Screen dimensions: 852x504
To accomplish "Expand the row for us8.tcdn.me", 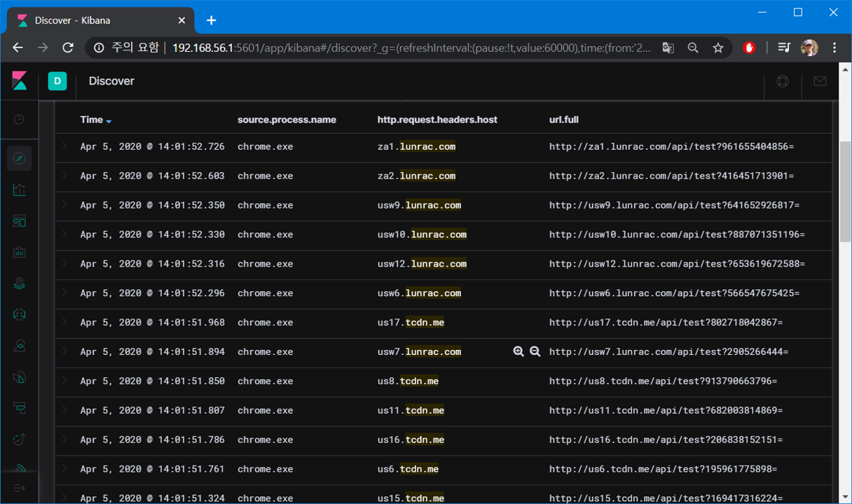I will (64, 381).
